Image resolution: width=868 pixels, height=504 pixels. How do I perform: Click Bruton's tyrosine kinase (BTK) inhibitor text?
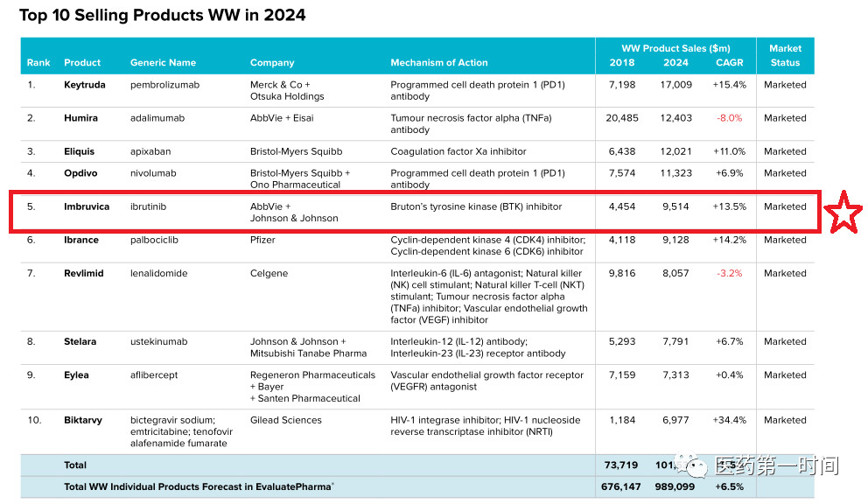[475, 206]
